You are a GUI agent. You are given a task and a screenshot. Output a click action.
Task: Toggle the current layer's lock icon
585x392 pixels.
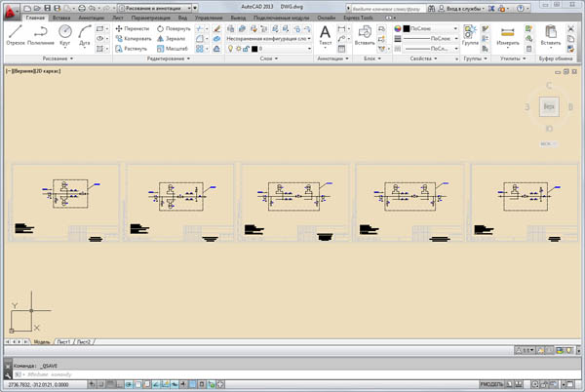247,48
